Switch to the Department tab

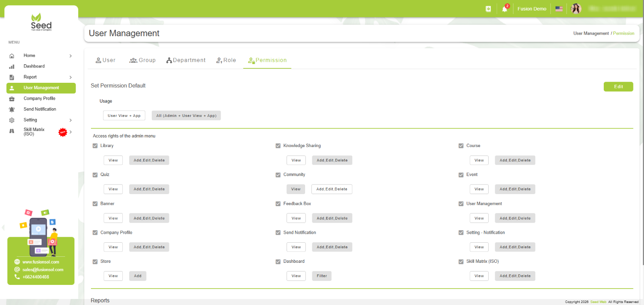click(x=186, y=60)
